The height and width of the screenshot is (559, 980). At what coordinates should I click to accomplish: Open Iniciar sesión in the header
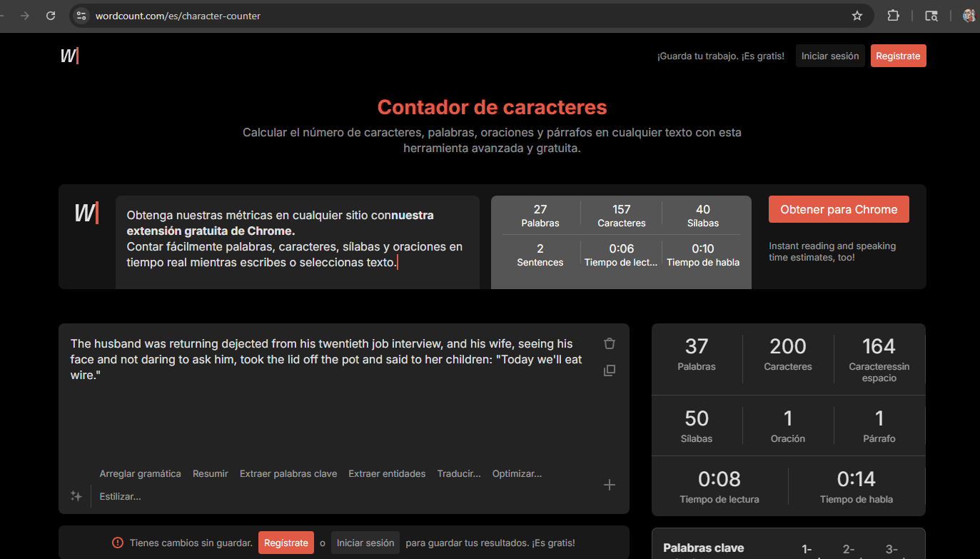(x=830, y=56)
